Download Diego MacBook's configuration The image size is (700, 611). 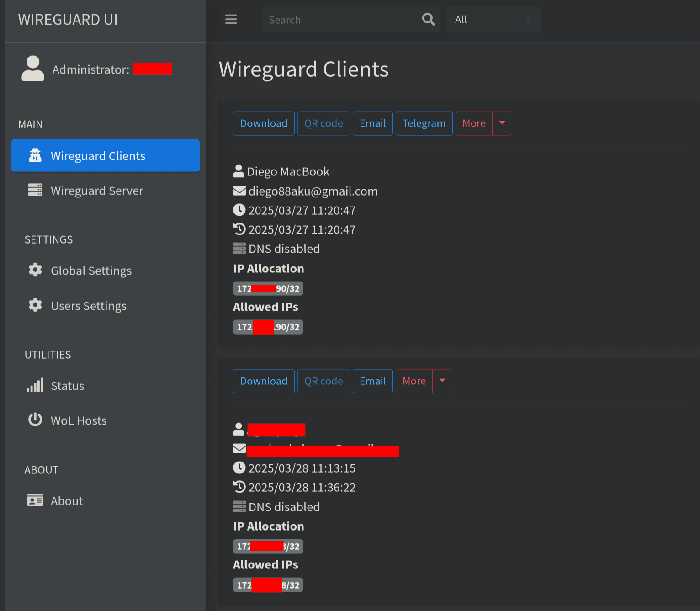(264, 123)
